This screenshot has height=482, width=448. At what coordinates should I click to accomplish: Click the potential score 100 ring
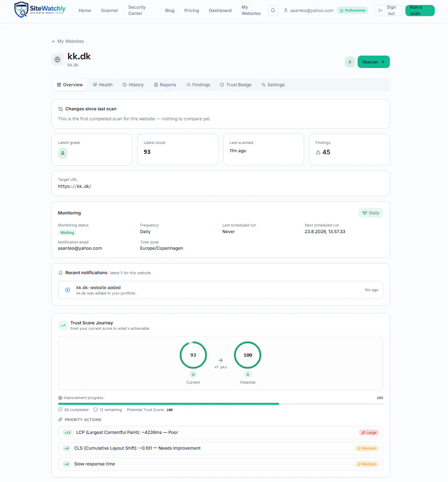pos(248,355)
